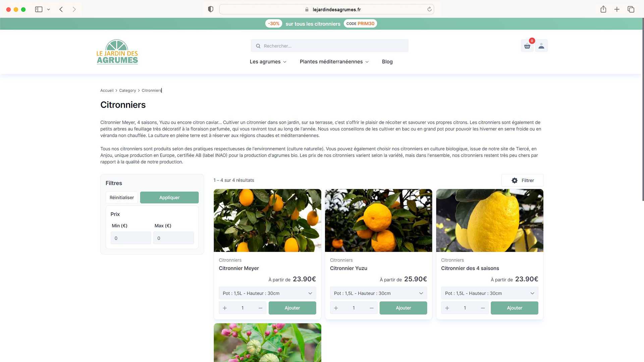Click the page reload icon
This screenshot has height=362, width=644.
click(429, 9)
